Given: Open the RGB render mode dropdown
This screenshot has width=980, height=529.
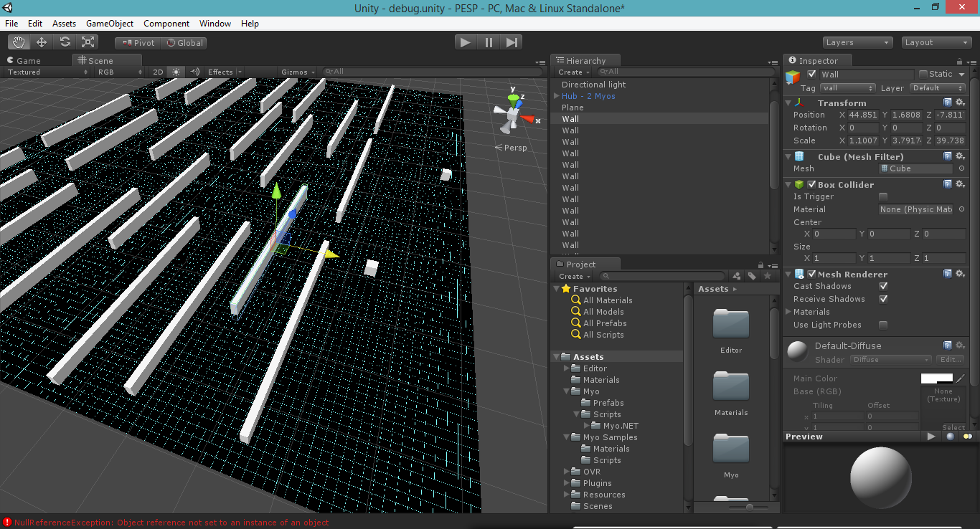Looking at the screenshot, I should (x=121, y=72).
